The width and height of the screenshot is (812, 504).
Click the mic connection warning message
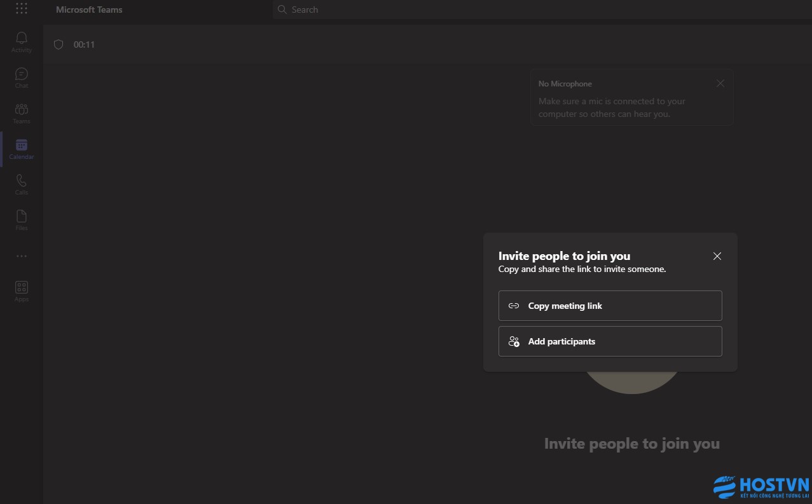612,107
